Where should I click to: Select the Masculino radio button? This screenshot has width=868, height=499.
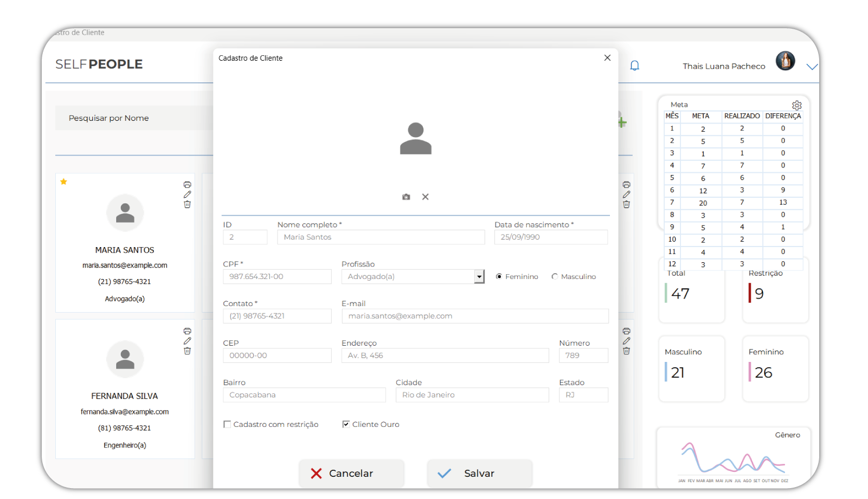(555, 277)
